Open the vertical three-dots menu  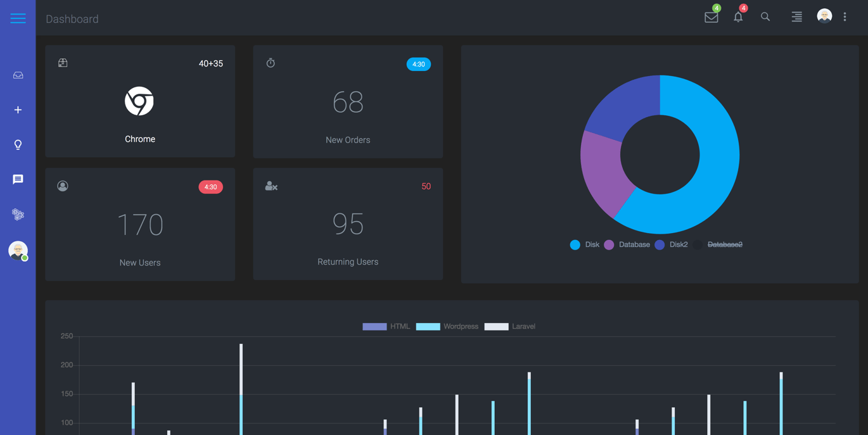pyautogui.click(x=845, y=17)
